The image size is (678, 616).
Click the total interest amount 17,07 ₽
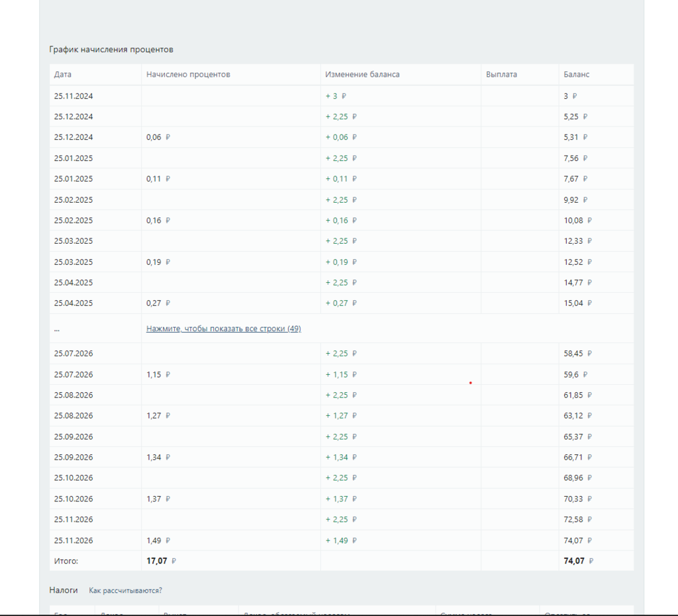pos(161,561)
